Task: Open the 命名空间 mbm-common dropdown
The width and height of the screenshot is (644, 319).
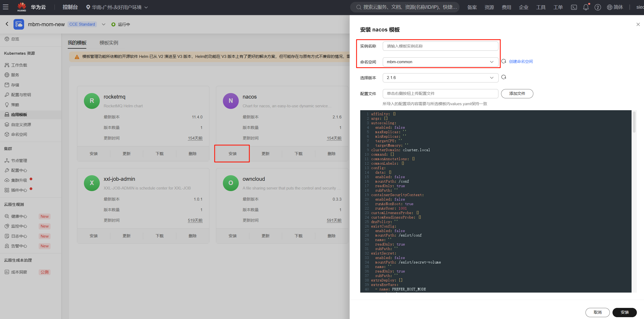Action: pos(440,62)
